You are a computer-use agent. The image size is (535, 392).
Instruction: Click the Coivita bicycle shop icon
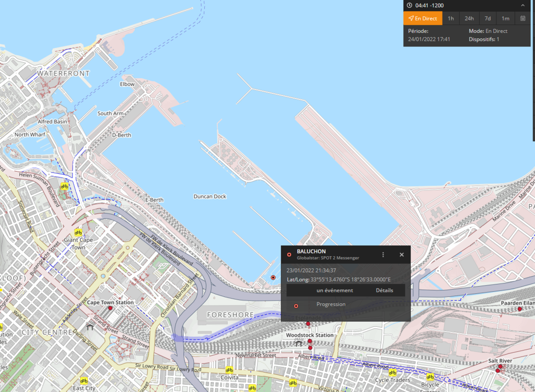pyautogui.click(x=229, y=370)
